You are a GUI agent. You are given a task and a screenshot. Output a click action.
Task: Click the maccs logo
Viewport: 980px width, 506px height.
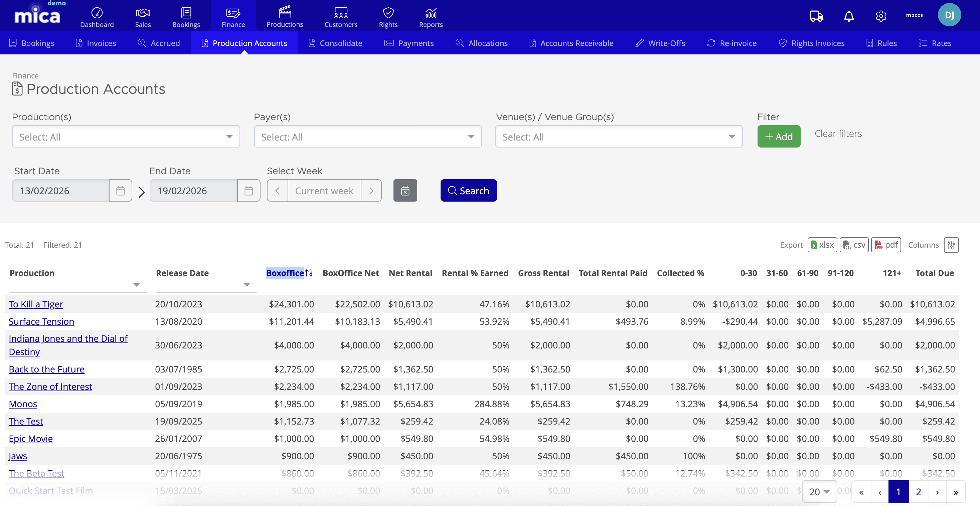(914, 16)
